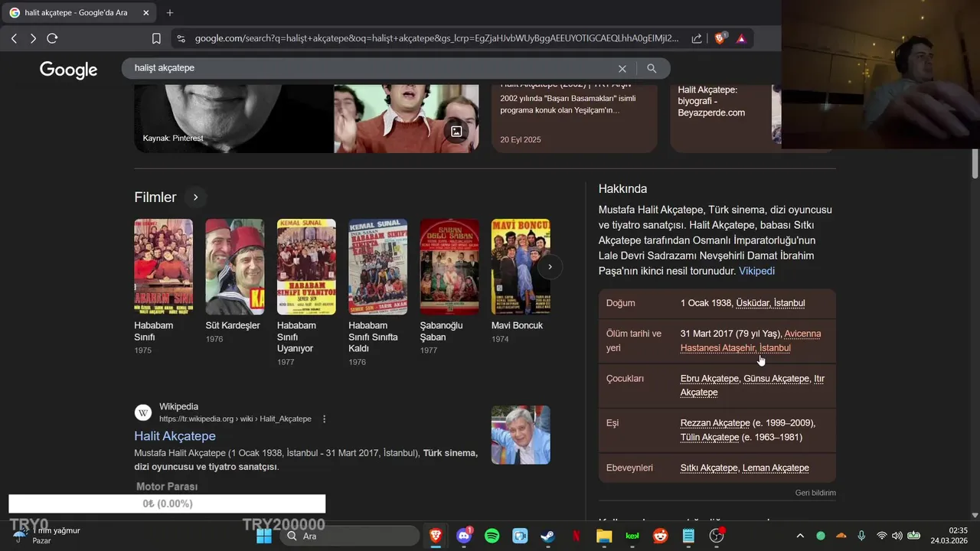Click the volume icon in system tray
The height and width of the screenshot is (551, 980).
point(897,536)
